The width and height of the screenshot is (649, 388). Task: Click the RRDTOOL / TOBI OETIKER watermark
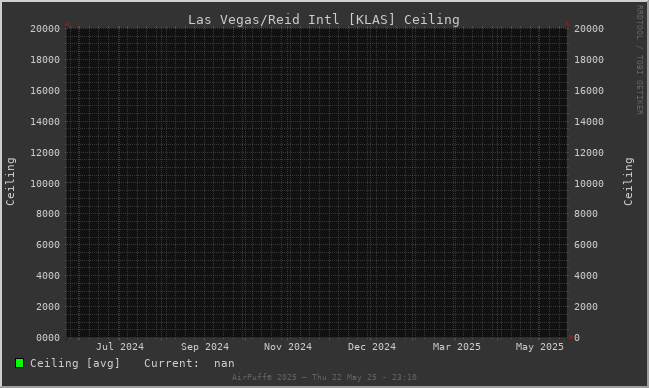pos(639,60)
